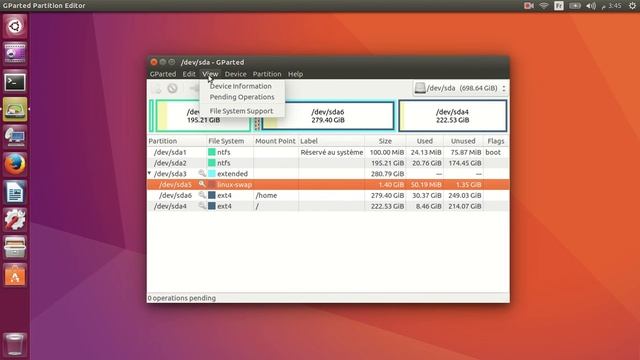
Task: Click the '0 operations pending' status bar
Action: pyautogui.click(x=328, y=298)
